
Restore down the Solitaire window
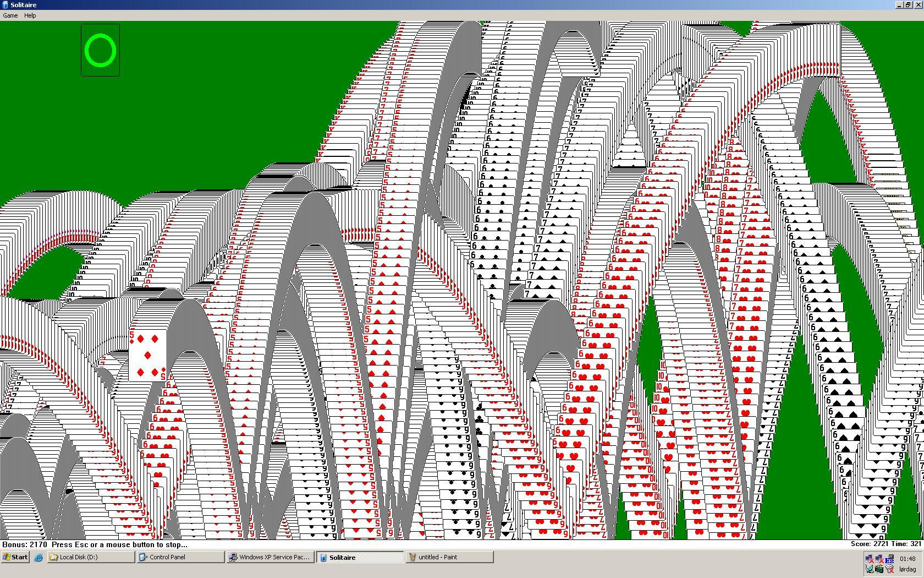click(x=908, y=5)
